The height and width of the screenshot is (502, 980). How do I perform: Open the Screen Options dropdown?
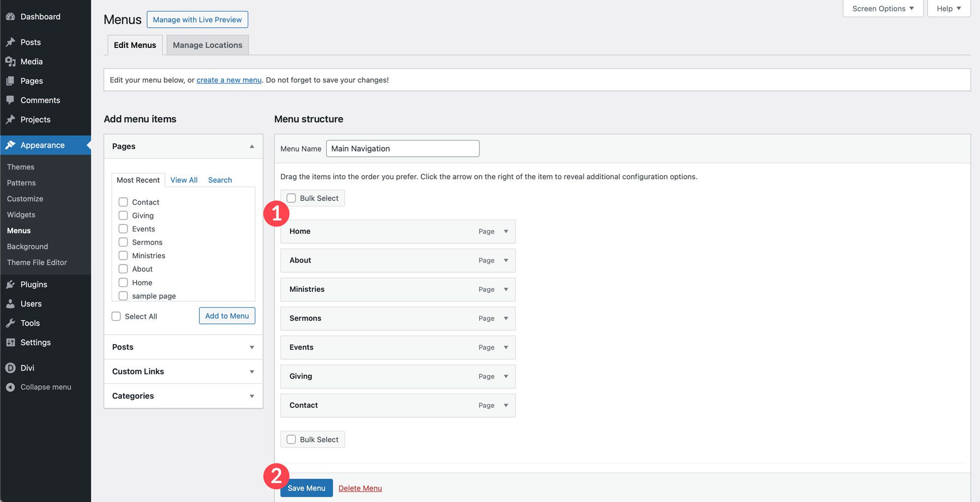[x=882, y=8]
